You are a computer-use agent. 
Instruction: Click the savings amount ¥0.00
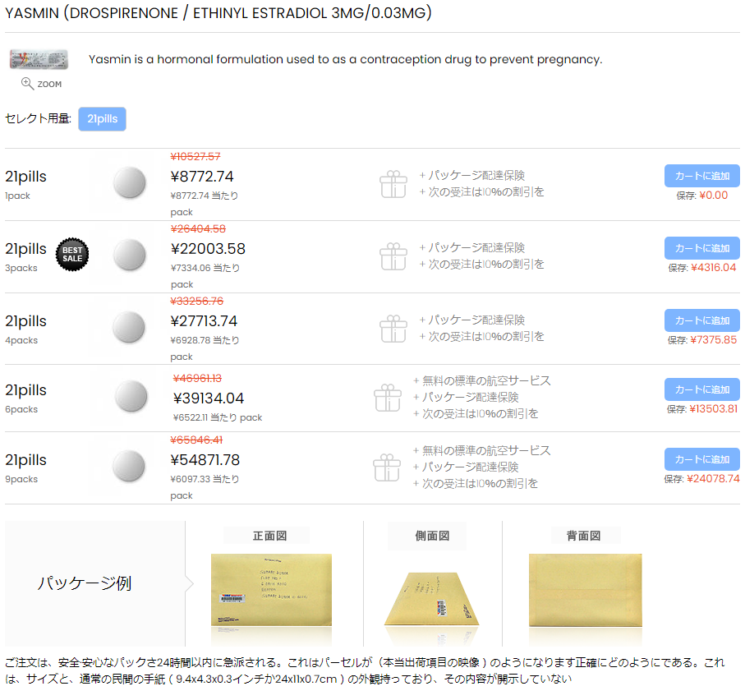(x=713, y=196)
